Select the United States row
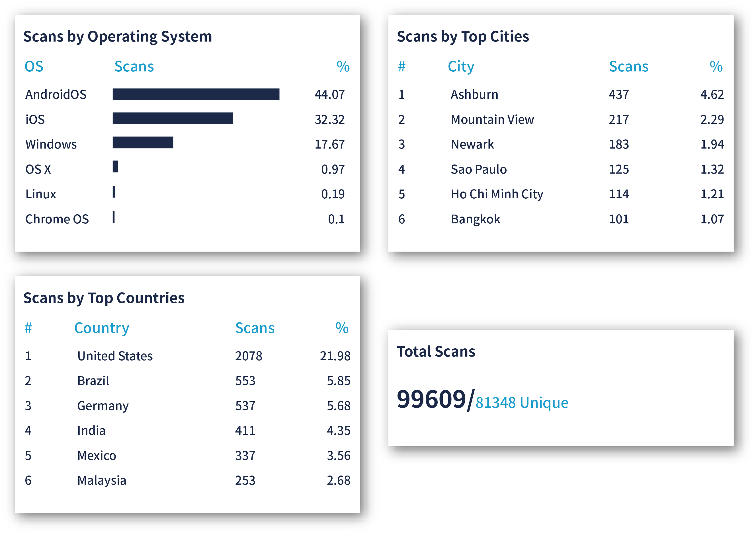 click(x=115, y=356)
